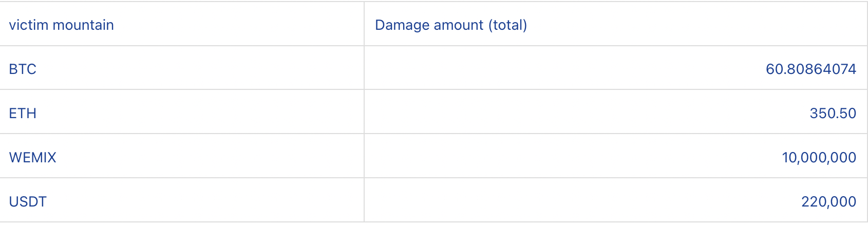868x225 pixels.
Task: Click the 350.50 damage value
Action: [833, 113]
